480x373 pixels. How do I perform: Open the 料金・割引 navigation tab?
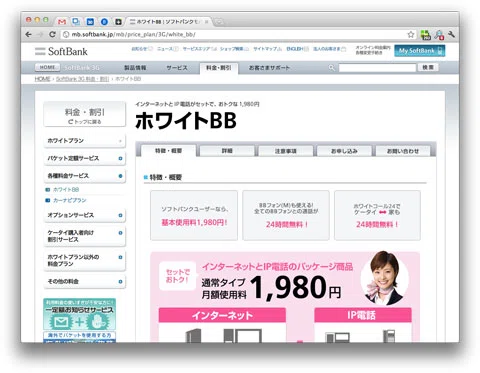click(x=219, y=68)
